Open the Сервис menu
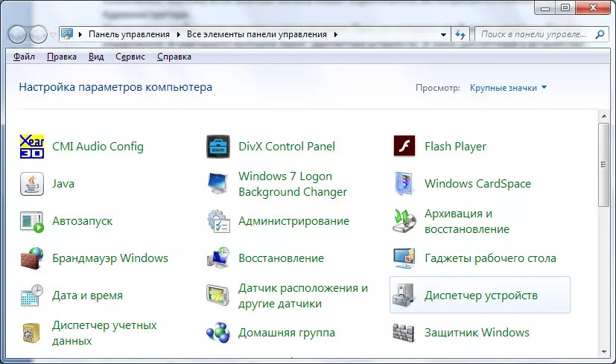This screenshot has width=616, height=364. point(130,57)
